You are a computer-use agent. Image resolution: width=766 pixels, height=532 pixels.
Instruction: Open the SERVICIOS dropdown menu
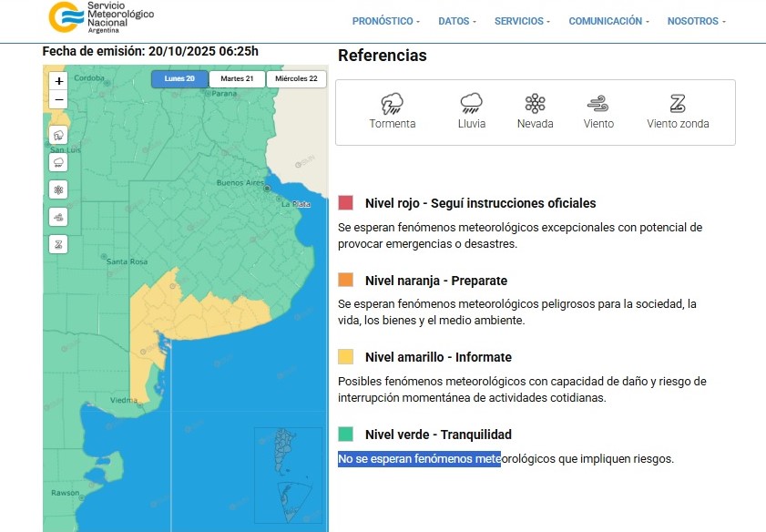coord(522,21)
